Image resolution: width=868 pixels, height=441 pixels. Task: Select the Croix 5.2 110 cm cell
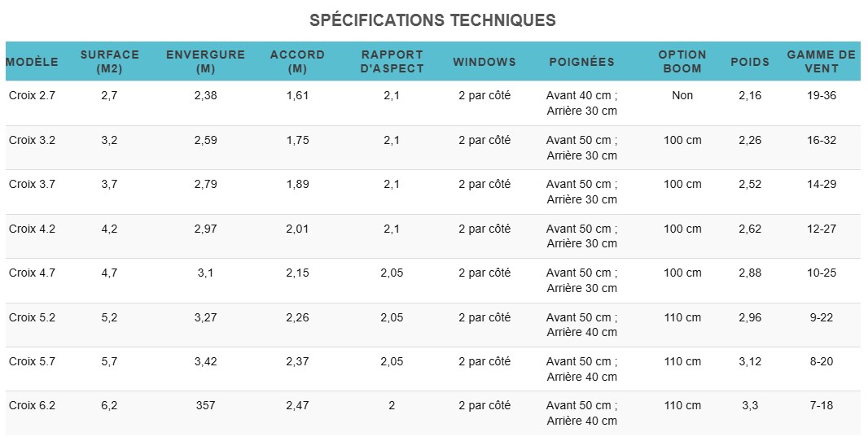coord(682,317)
